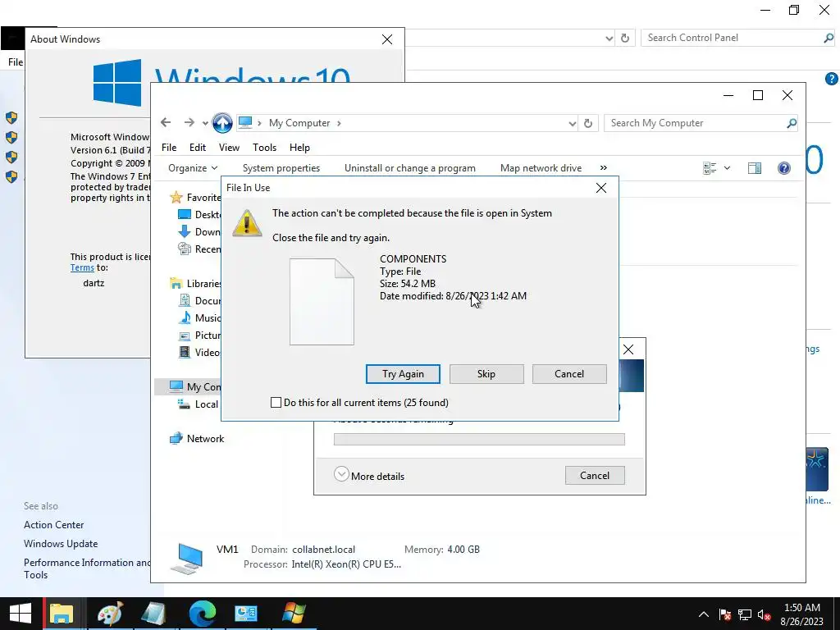Open Control Panel address dropdown arrow
This screenshot has height=630, width=840.
click(x=609, y=38)
